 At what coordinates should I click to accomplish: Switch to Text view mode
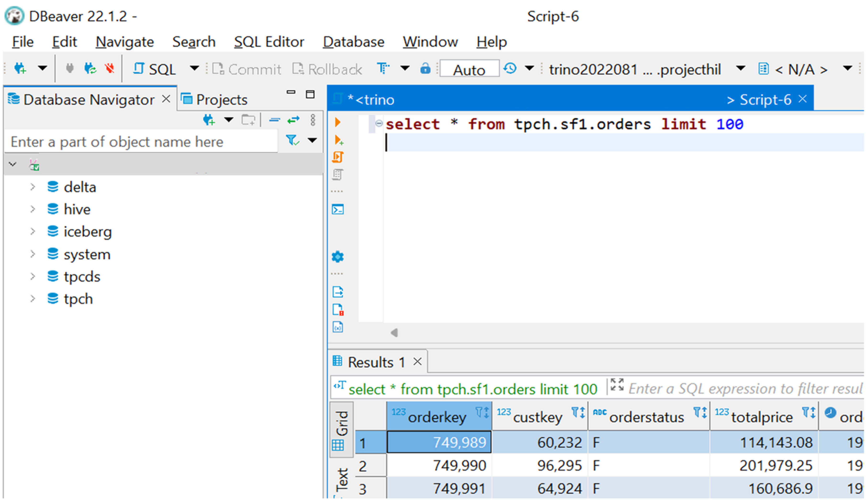(336, 477)
